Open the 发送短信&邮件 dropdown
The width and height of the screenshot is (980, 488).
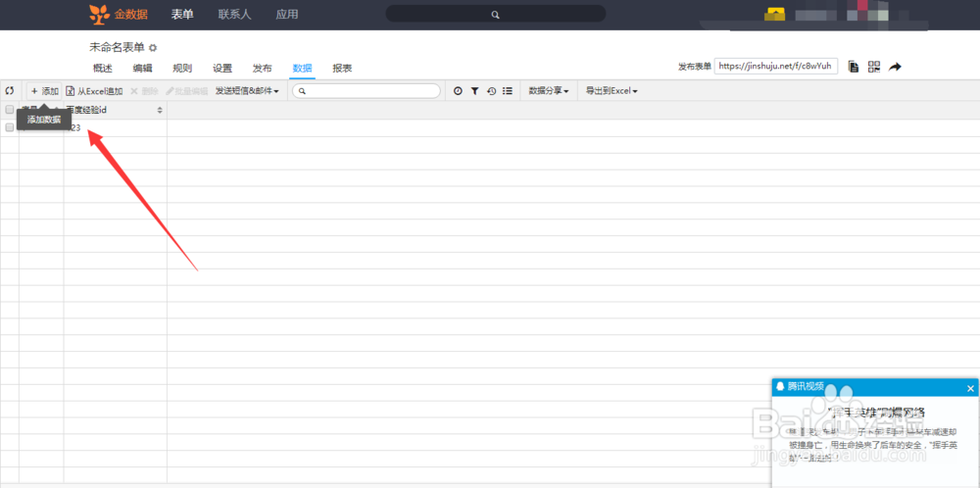click(x=247, y=91)
